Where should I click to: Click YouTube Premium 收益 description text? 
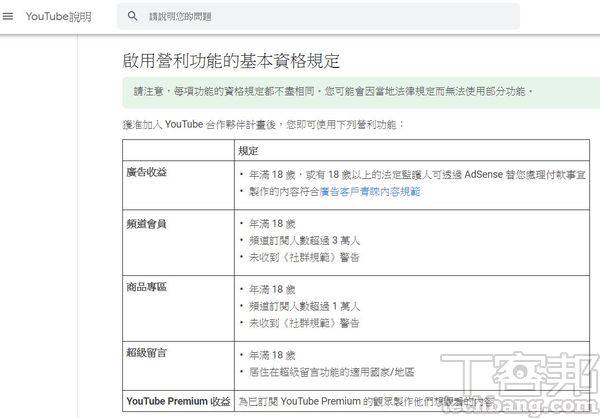(x=367, y=401)
